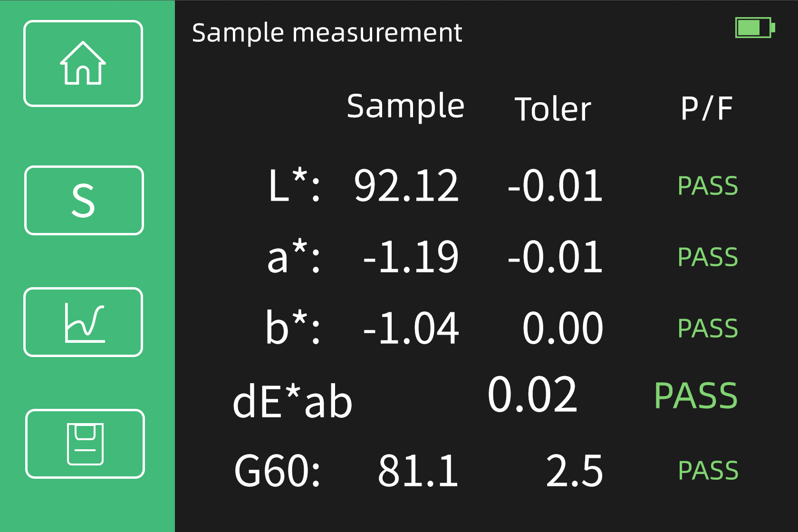This screenshot has width=798, height=532.
Task: Tap the G60 gloss value 81.1
Action: (418, 471)
